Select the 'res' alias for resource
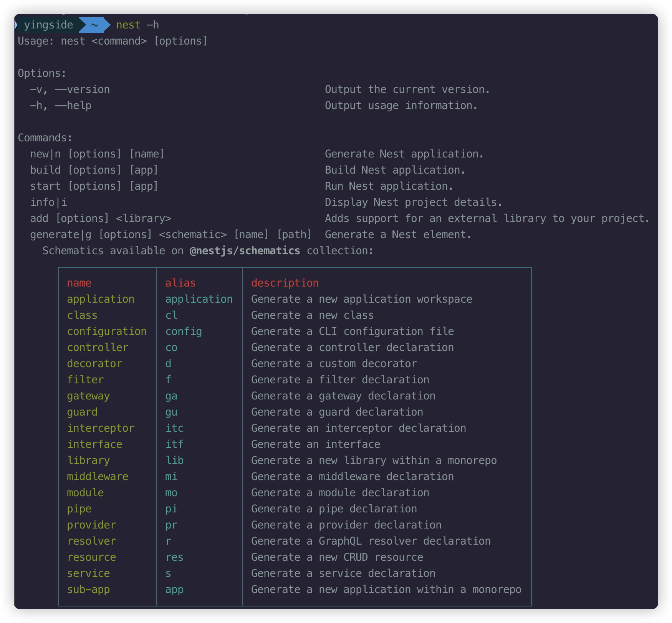This screenshot has height=623, width=672. pos(174,557)
